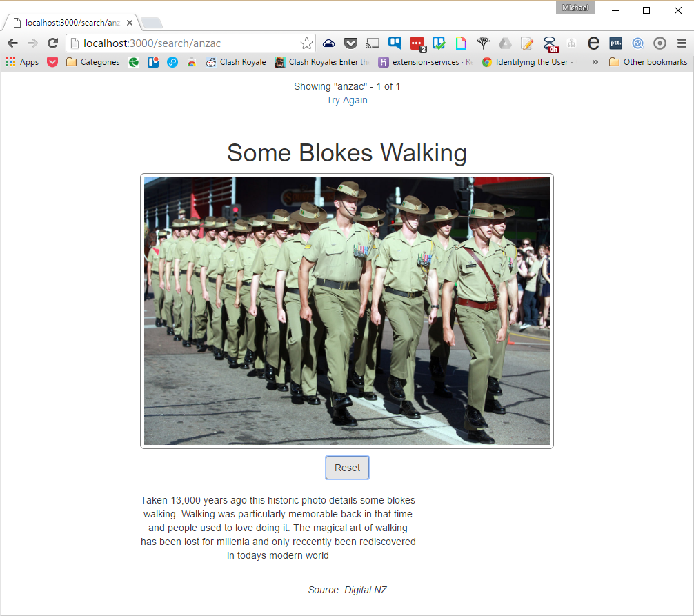Click the marching soldiers photo
694x616 pixels.
point(347,311)
